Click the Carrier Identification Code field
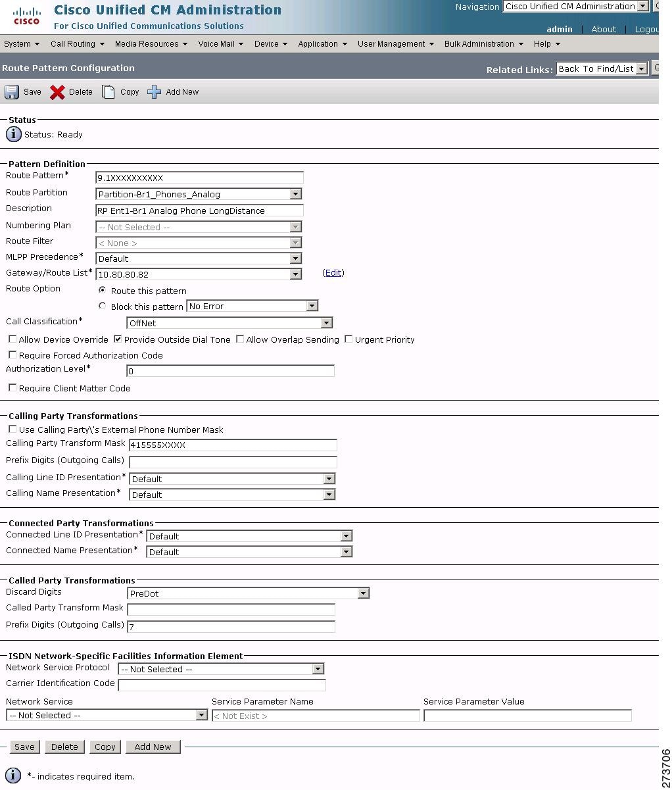The image size is (672, 790). (x=222, y=685)
